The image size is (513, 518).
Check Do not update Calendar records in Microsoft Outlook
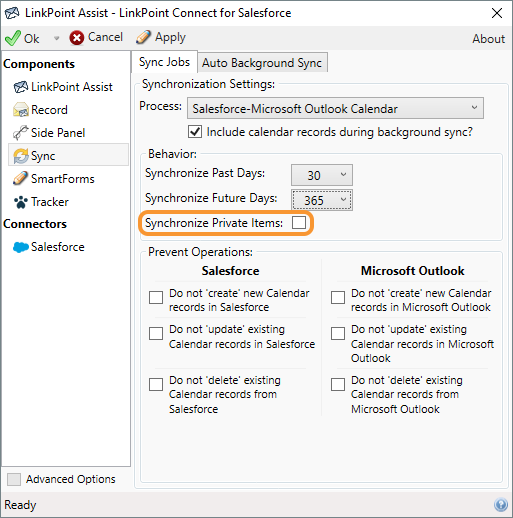click(338, 333)
